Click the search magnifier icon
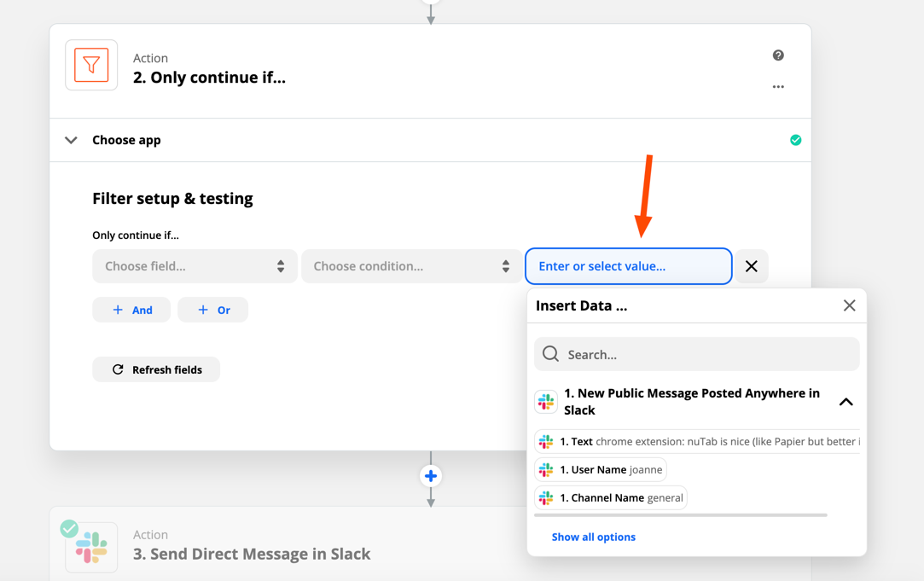 pos(550,353)
